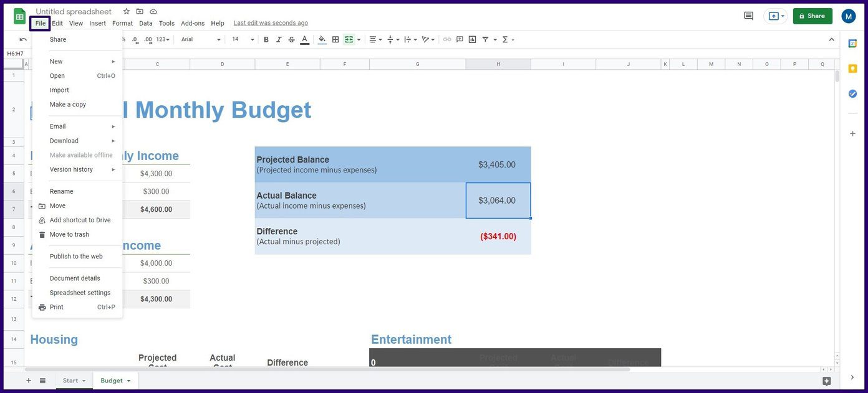
Task: Expand side panel arrow at bottom right
Action: pos(852,377)
